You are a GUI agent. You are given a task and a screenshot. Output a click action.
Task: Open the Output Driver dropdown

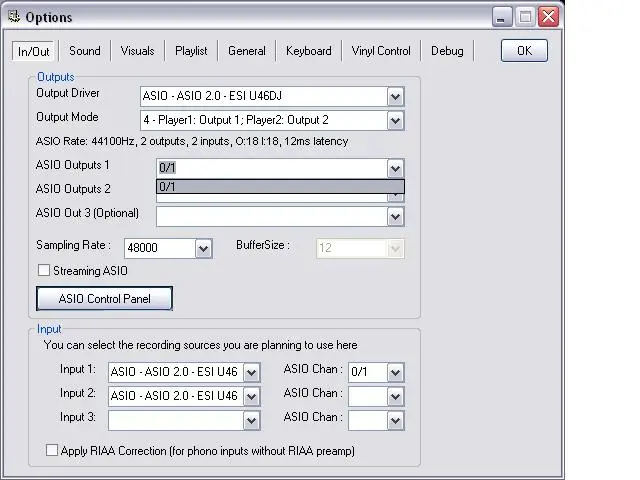395,97
